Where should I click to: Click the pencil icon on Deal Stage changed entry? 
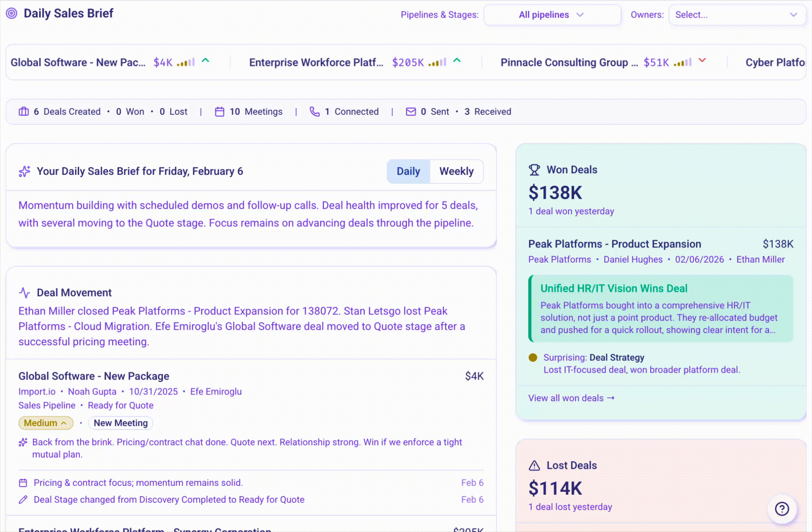pyautogui.click(x=24, y=499)
